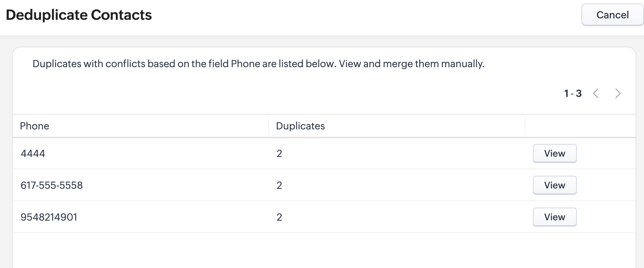Click the duplicate count in 9548214901 row
Viewport: 644px width, 268px height.
pyautogui.click(x=279, y=217)
